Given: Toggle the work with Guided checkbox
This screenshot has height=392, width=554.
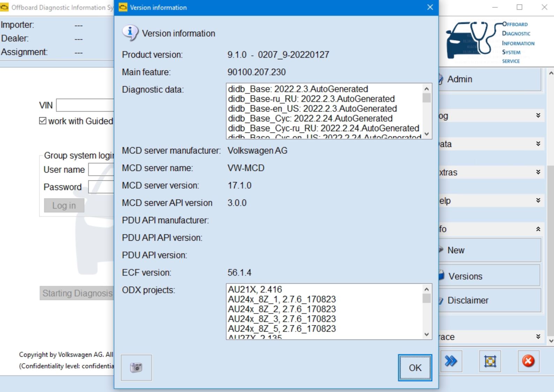Looking at the screenshot, I should pos(43,121).
